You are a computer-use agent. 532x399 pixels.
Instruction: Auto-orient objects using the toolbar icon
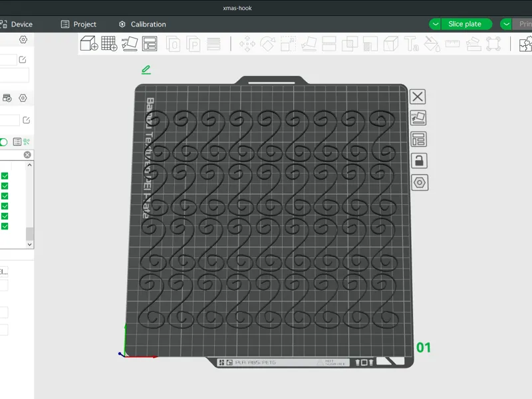pyautogui.click(x=130, y=44)
